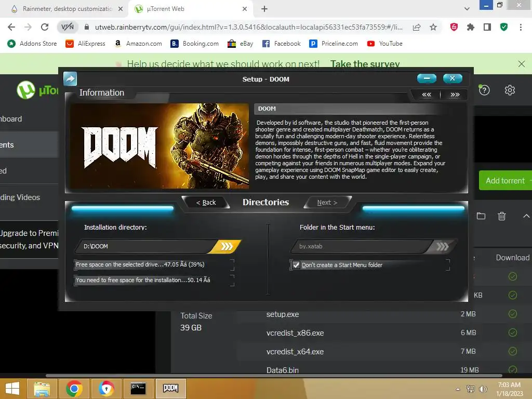Open the Take the survey link
The width and height of the screenshot is (532, 399).
pos(365,64)
